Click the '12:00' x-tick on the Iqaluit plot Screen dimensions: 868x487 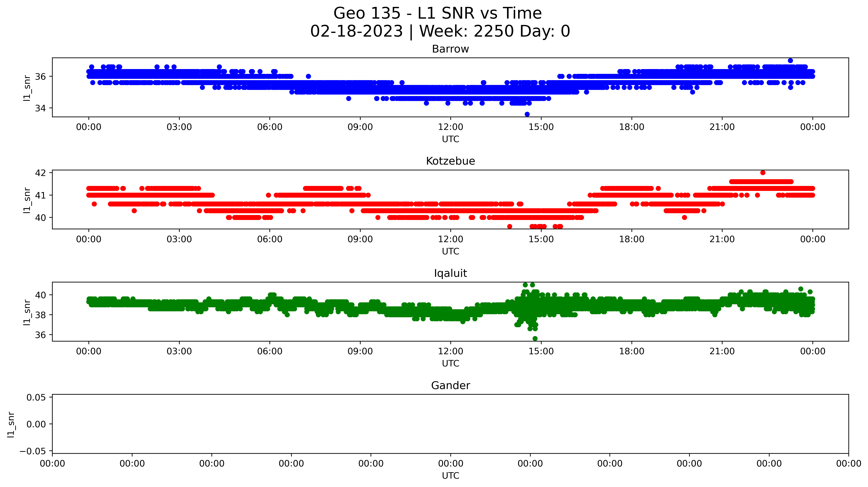[x=451, y=351]
